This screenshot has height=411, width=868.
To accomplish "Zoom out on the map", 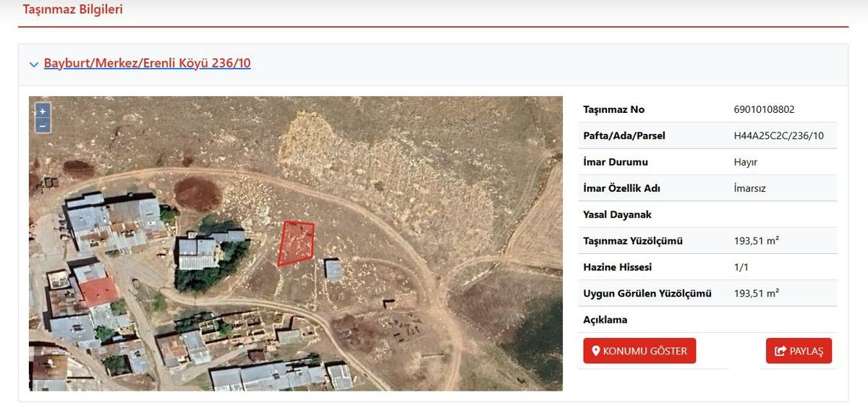I will point(43,125).
